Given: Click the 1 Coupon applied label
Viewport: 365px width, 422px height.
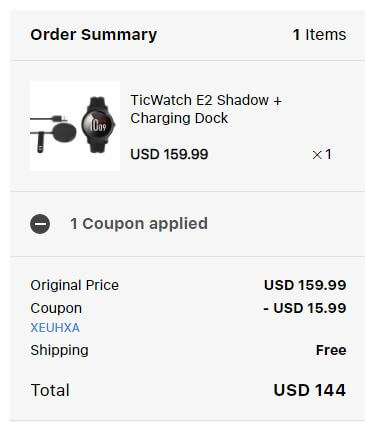Looking at the screenshot, I should (x=139, y=224).
